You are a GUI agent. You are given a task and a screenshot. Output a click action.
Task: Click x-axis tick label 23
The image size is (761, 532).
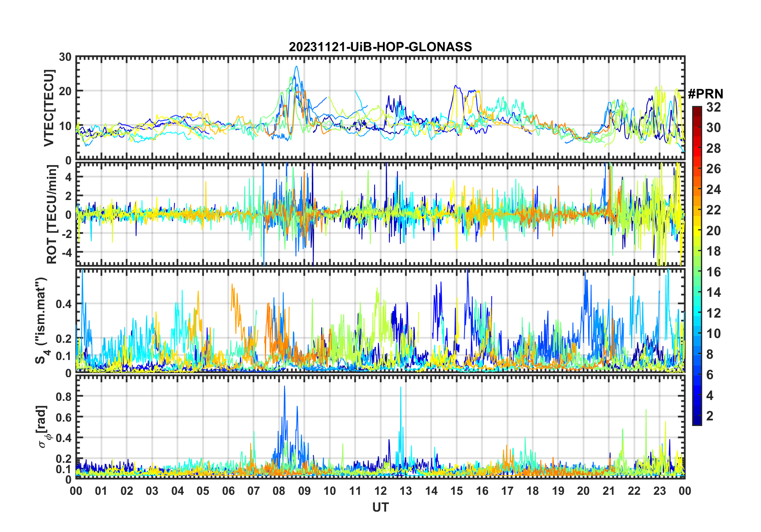coord(659,491)
